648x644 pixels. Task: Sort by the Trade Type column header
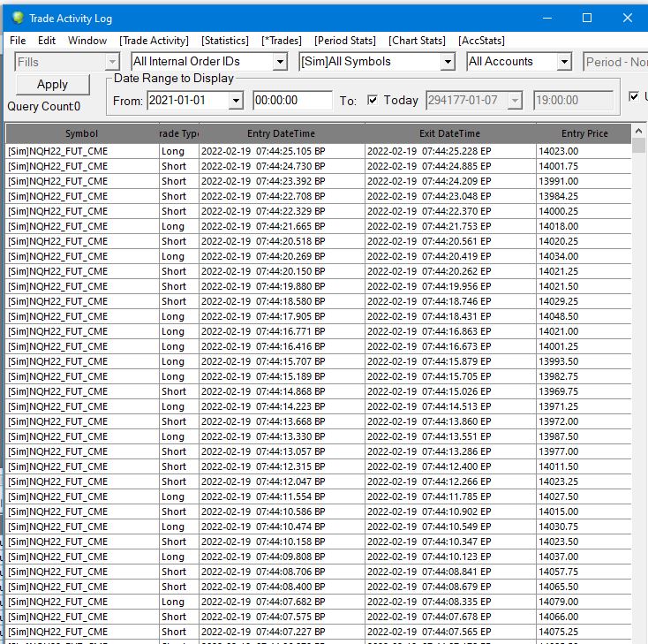(x=179, y=133)
